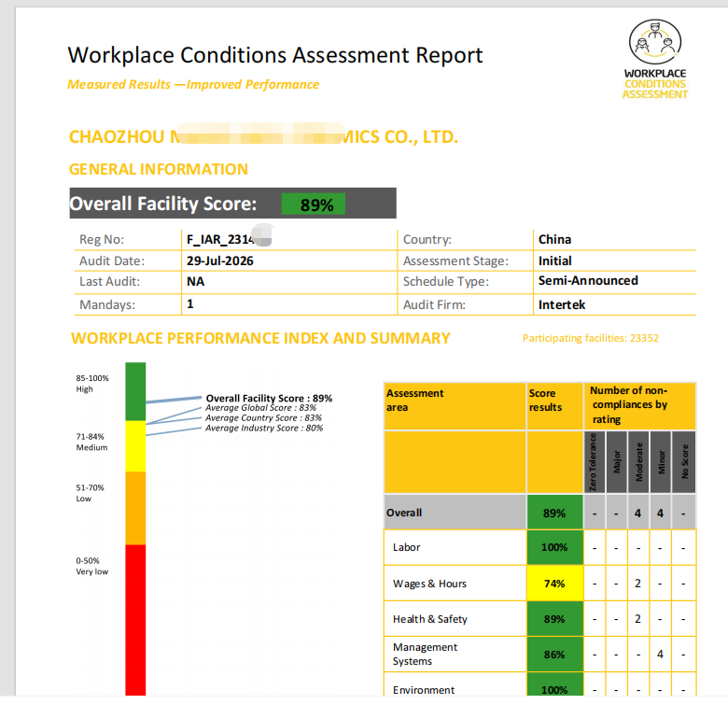Click 'Average Country Score : 83%' callout

tap(263, 418)
